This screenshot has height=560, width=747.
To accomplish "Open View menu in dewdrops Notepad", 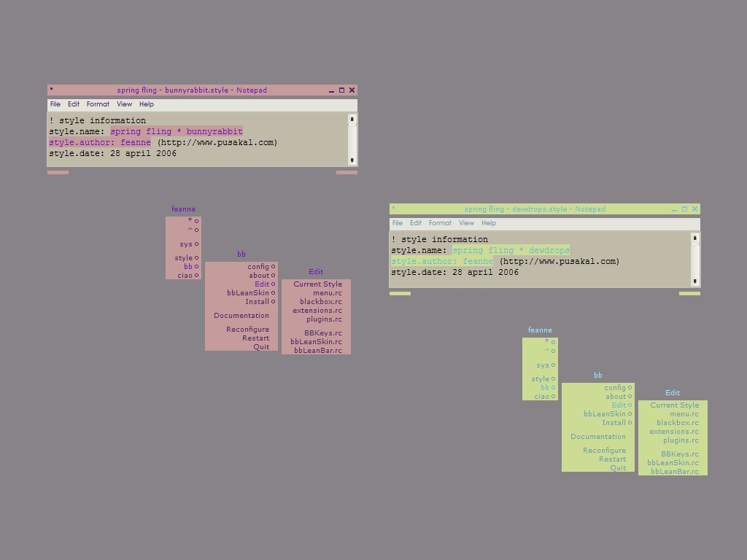I will coord(466,223).
